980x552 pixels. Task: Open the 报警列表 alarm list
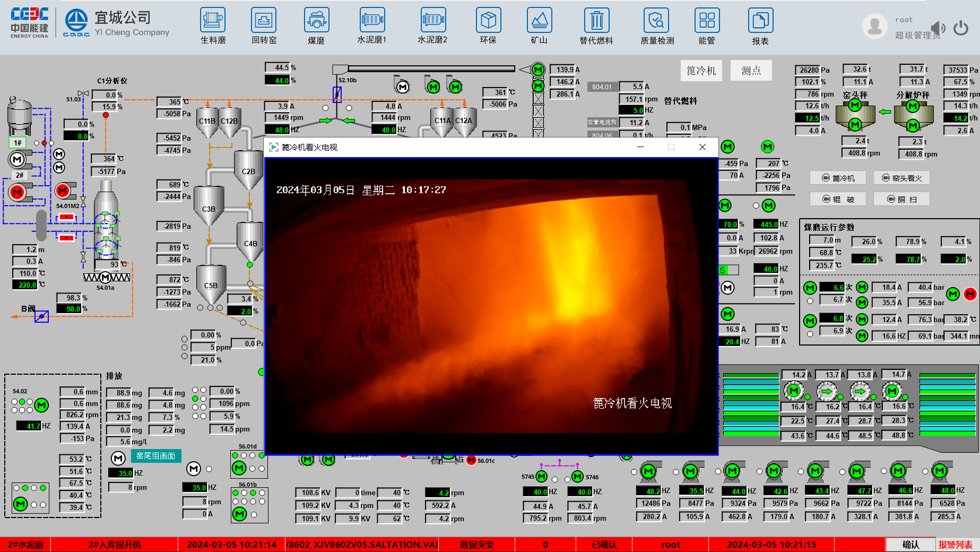956,545
